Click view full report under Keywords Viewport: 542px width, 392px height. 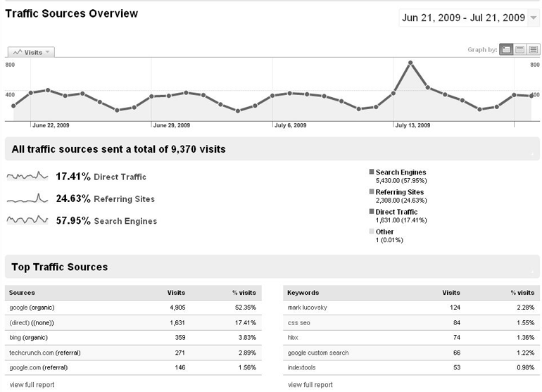(x=310, y=385)
